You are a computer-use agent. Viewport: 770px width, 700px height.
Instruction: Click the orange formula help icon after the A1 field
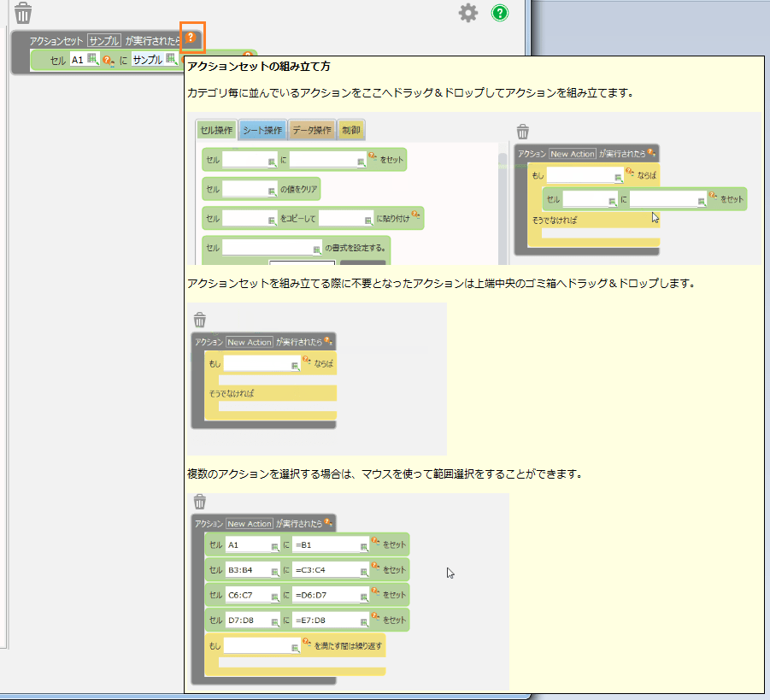tap(108, 61)
